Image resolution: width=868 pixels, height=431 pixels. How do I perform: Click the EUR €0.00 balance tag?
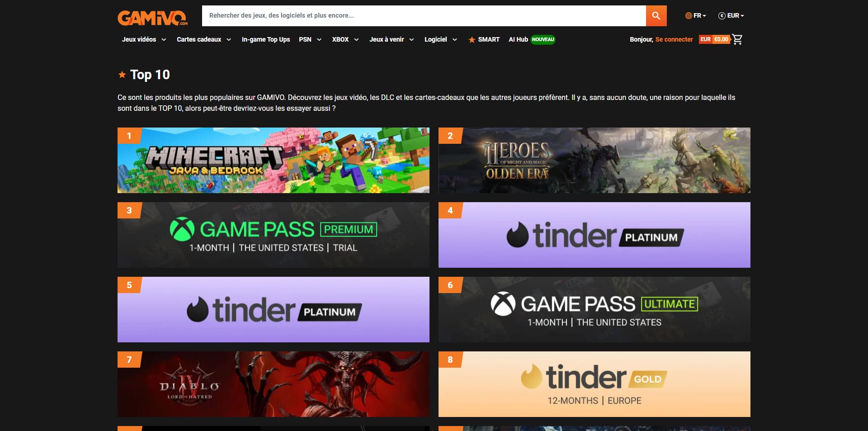coord(714,39)
